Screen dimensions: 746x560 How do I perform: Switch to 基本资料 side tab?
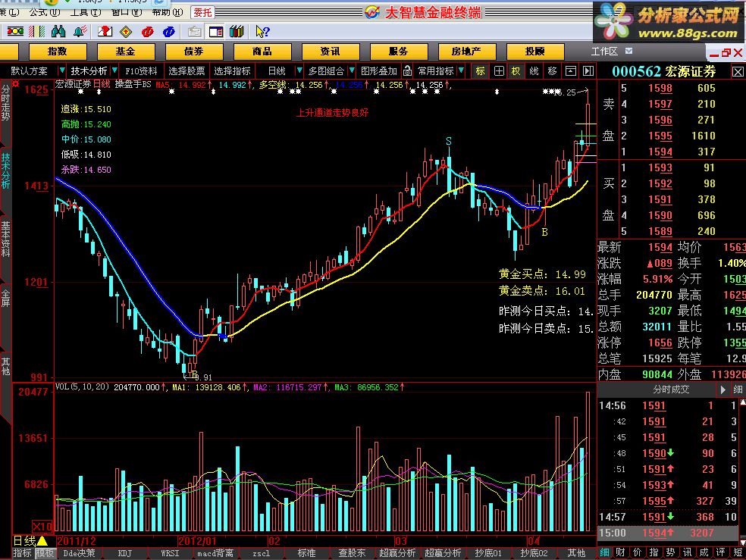[x=5, y=239]
